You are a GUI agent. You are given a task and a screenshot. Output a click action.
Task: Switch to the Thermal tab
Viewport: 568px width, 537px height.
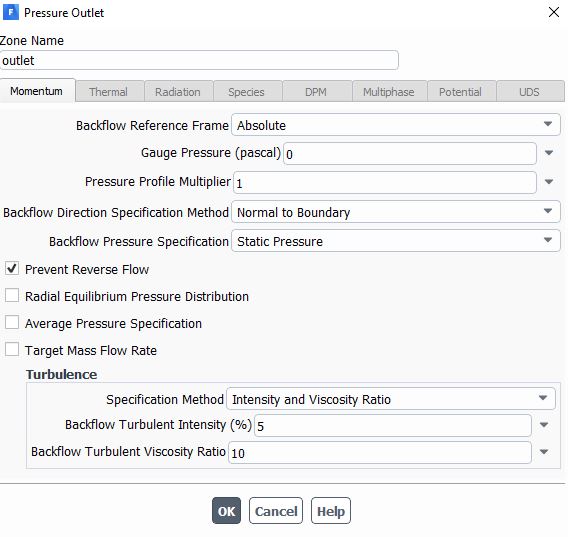(x=108, y=92)
